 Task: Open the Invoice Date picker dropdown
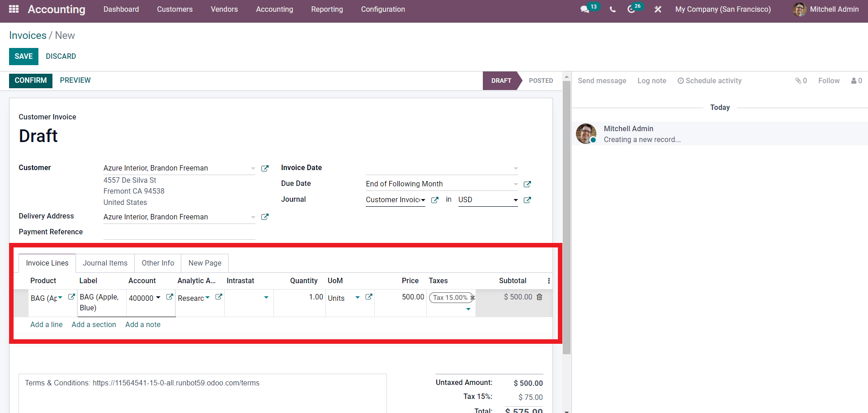[x=516, y=168]
